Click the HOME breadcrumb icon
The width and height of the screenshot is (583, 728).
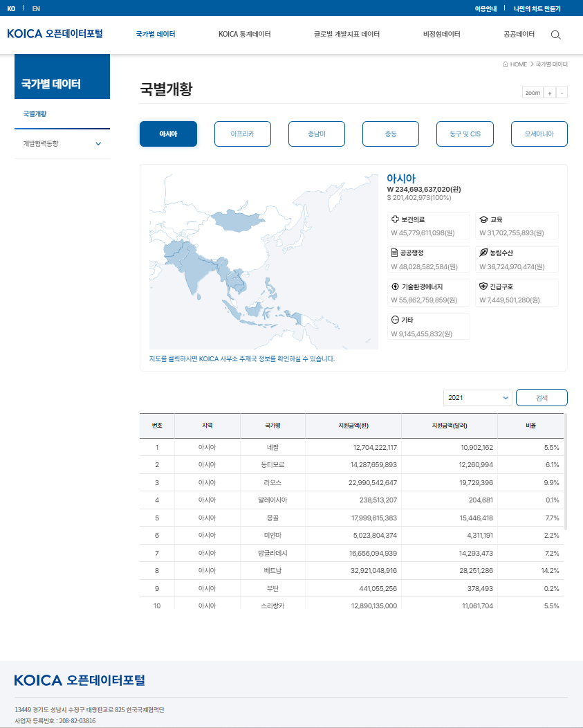[506, 64]
